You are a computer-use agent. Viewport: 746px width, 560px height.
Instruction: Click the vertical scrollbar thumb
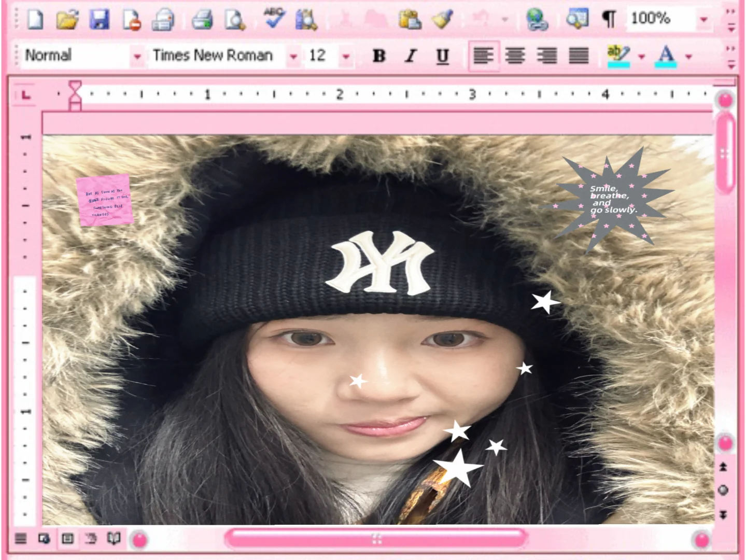(x=724, y=153)
